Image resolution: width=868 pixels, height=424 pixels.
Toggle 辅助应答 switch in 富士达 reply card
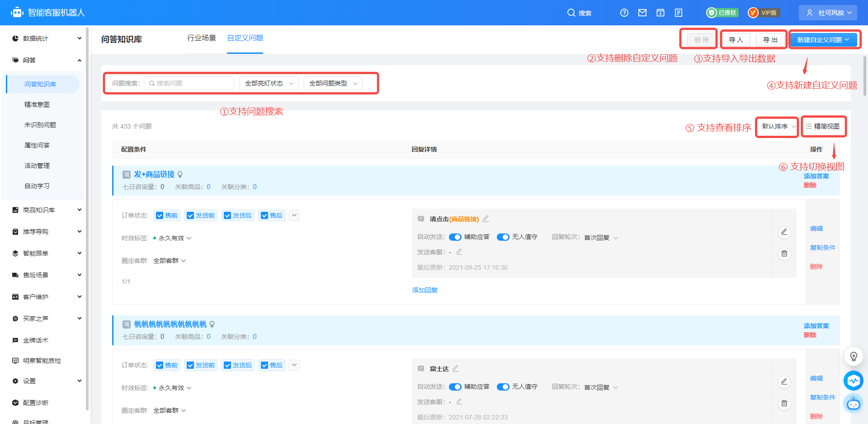coord(455,387)
